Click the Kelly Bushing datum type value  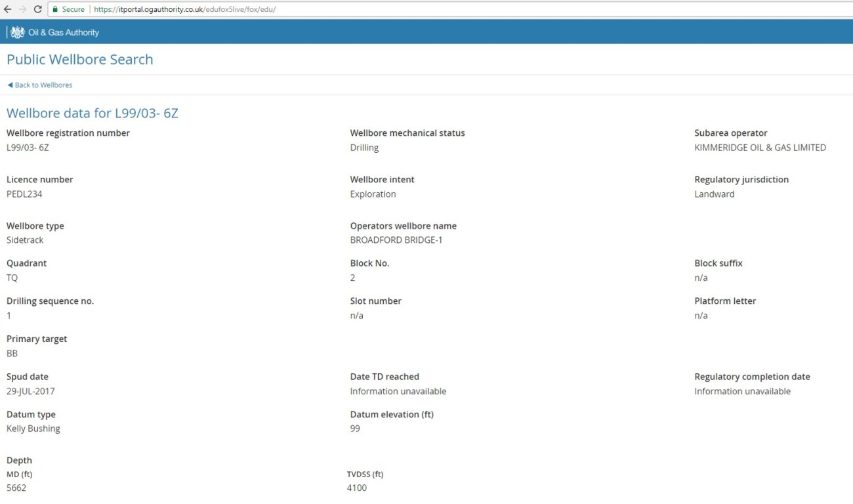click(x=33, y=429)
